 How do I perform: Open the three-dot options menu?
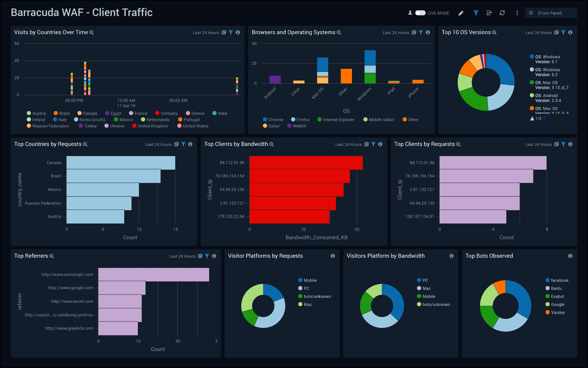[x=517, y=13]
